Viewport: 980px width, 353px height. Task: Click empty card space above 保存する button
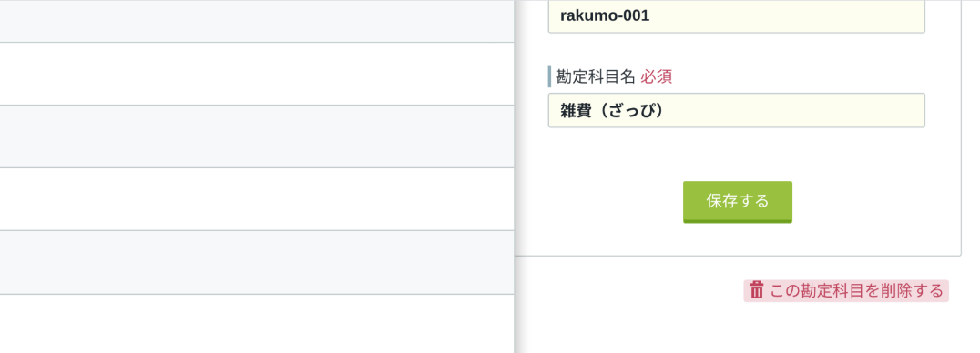pos(738,155)
